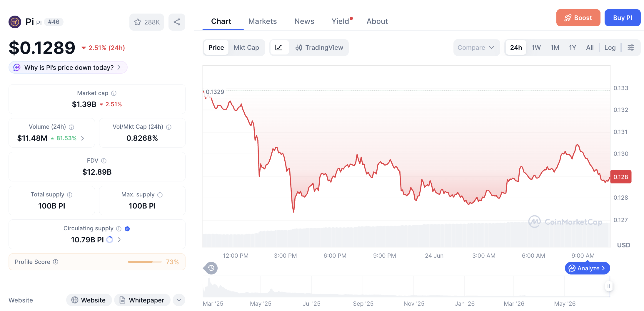644x311 pixels.
Task: Click the AI icon in price-down prompt
Action: (x=17, y=67)
